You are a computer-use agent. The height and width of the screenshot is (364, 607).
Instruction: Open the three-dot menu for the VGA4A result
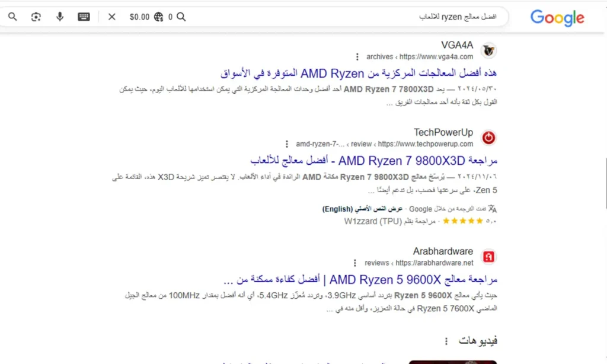358,56
